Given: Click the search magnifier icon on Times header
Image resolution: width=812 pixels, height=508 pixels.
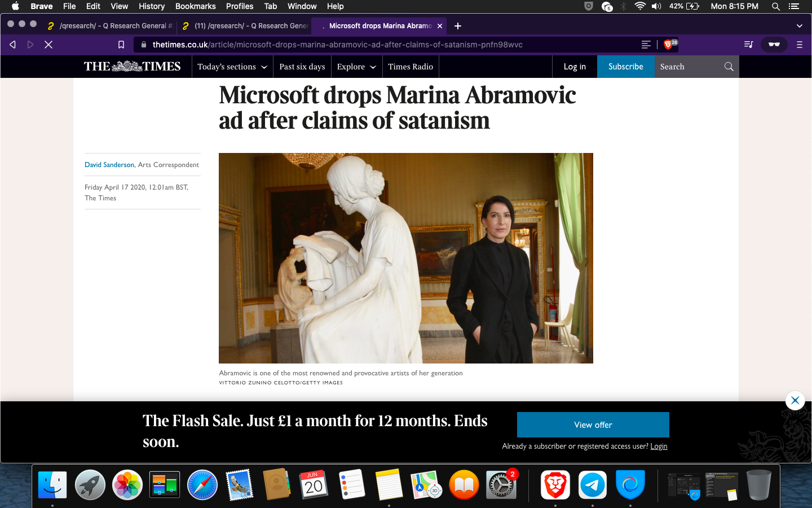Looking at the screenshot, I should pos(729,67).
